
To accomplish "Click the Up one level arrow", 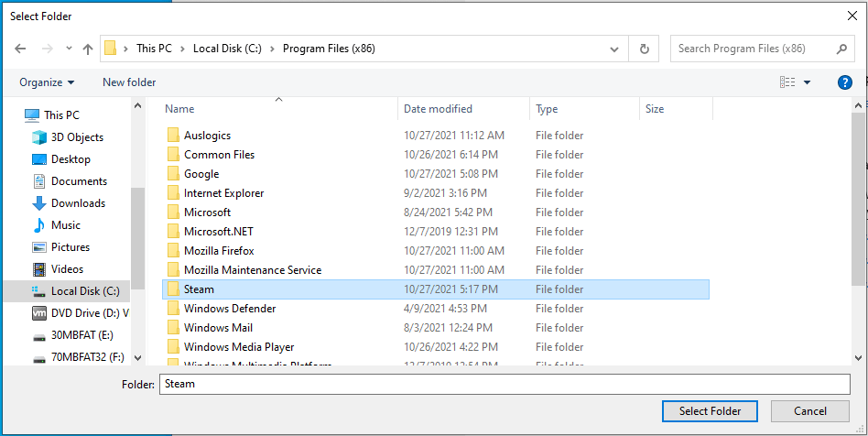I will (x=88, y=49).
